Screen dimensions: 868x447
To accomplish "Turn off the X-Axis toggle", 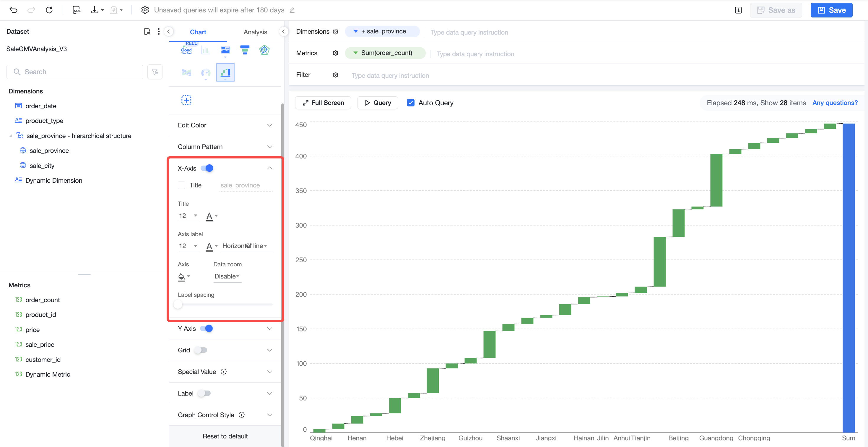I will pyautogui.click(x=207, y=168).
